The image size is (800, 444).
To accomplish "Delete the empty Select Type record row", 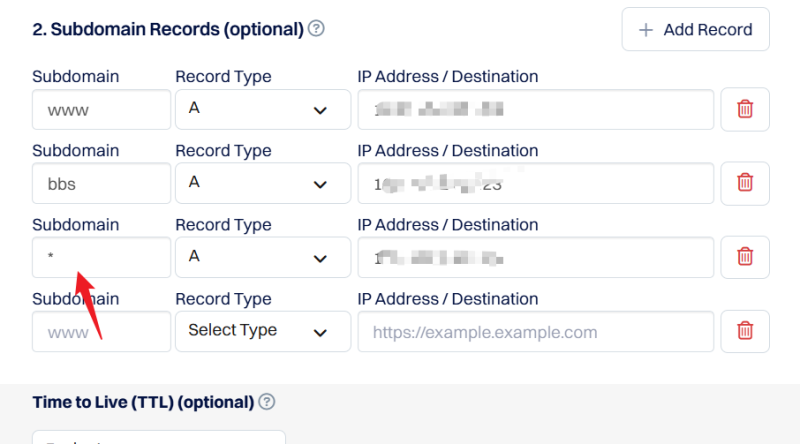I will point(745,331).
